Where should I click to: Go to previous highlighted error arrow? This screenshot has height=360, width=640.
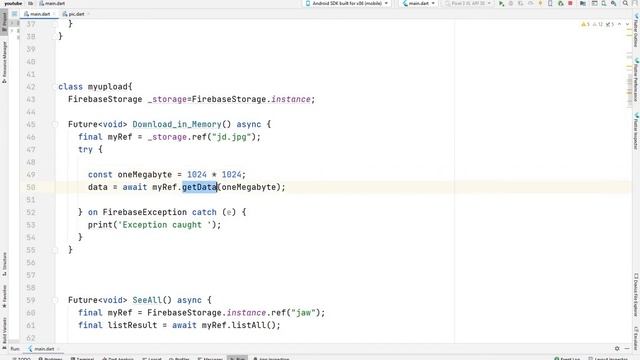tap(620, 24)
